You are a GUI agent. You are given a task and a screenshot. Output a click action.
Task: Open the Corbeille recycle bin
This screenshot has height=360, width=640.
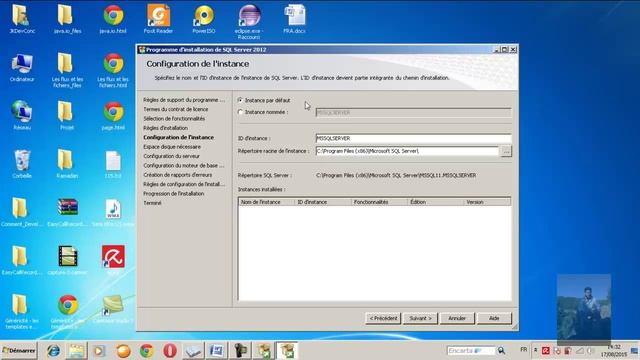coord(22,164)
